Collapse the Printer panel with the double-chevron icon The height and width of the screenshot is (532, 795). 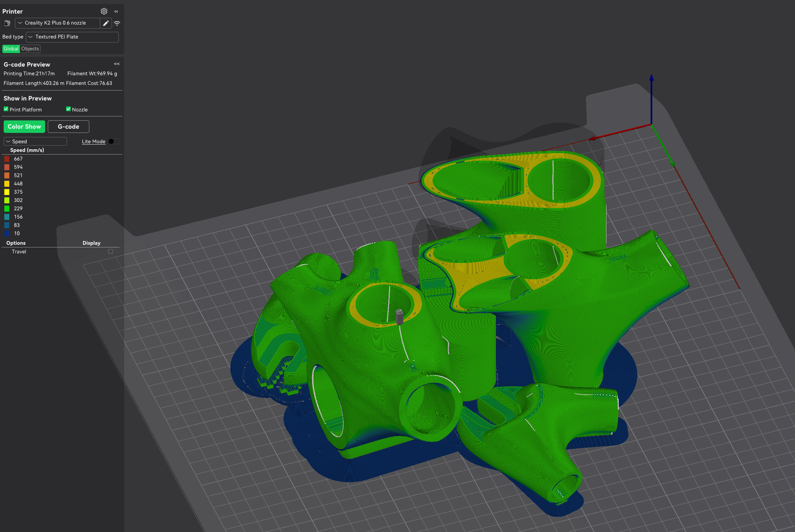(x=116, y=11)
